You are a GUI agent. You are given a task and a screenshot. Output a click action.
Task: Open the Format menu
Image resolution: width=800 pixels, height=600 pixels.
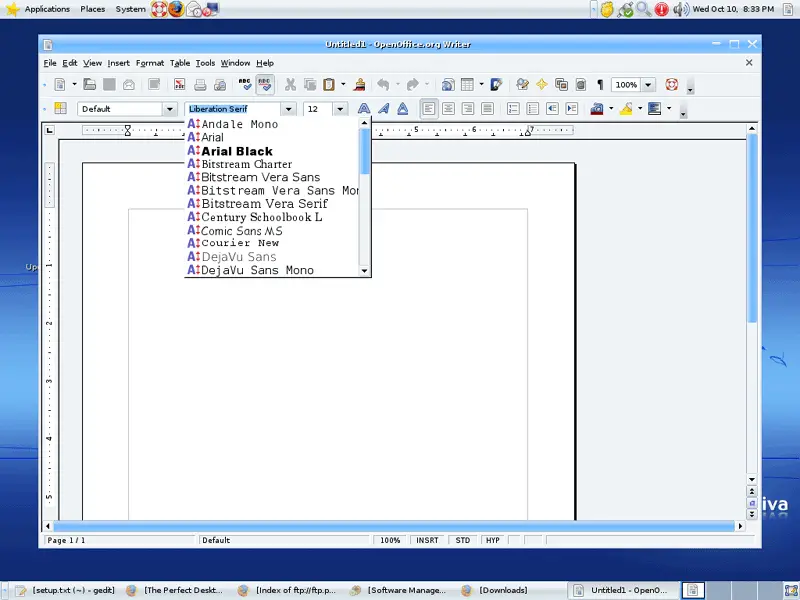150,63
